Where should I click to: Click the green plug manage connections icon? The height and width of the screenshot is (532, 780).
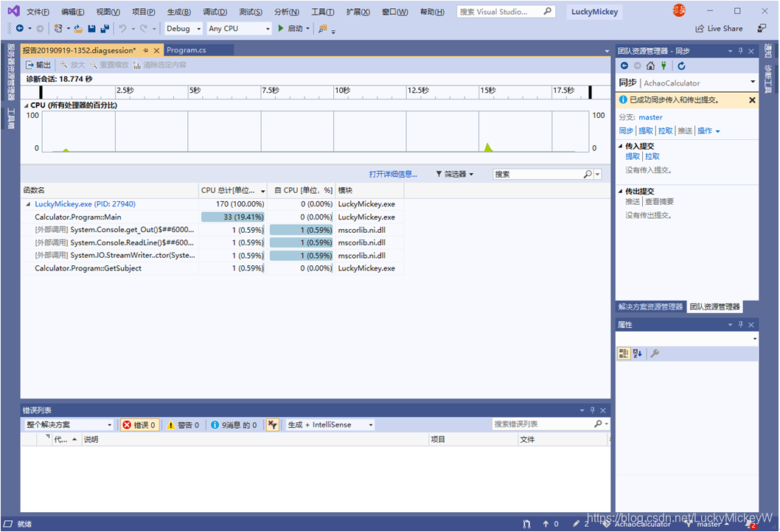[x=664, y=66]
